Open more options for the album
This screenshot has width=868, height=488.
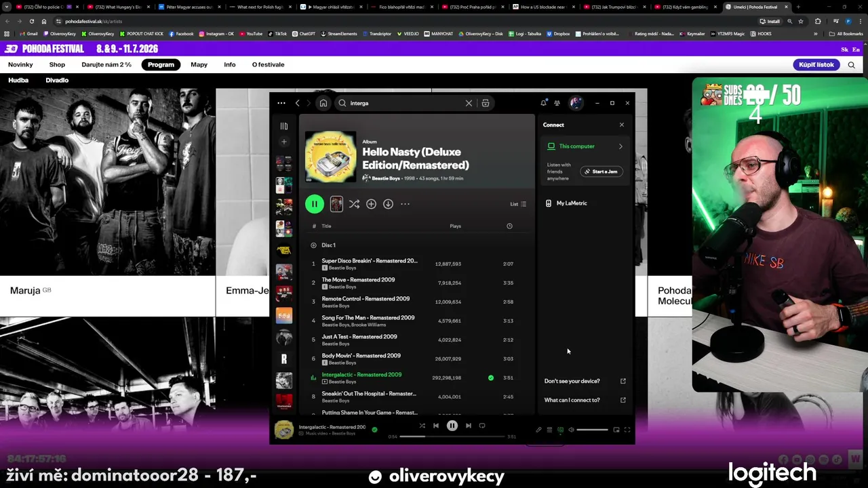tap(405, 204)
